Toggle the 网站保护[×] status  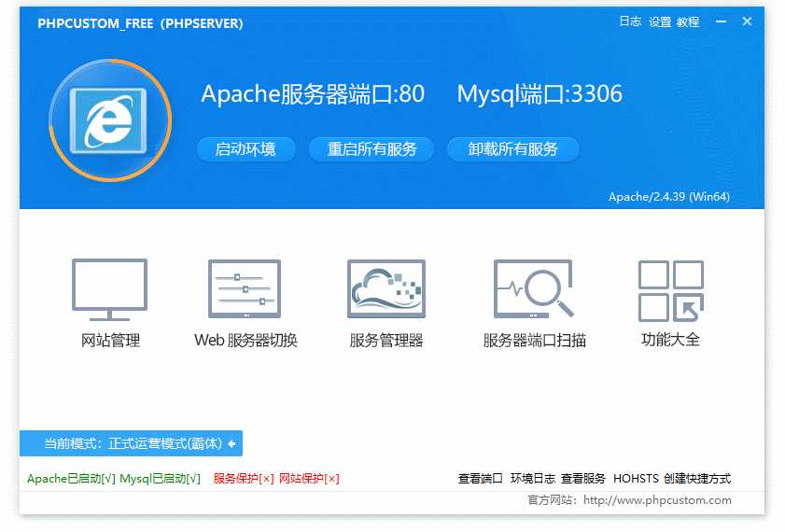(309, 479)
